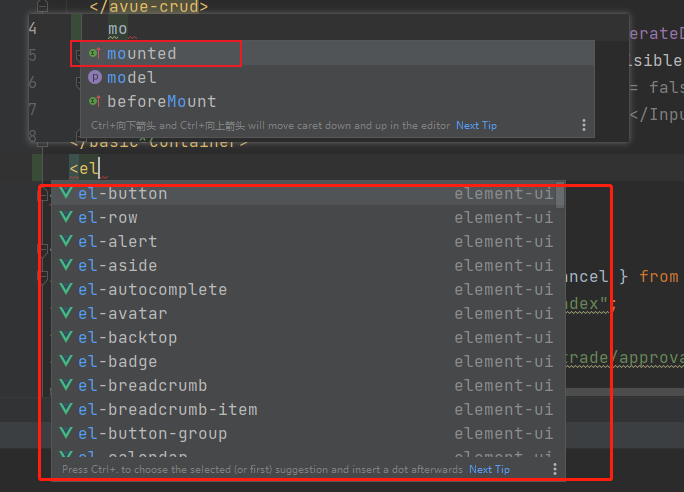
Task: Place caret after the typed <el tag
Action: 100,168
